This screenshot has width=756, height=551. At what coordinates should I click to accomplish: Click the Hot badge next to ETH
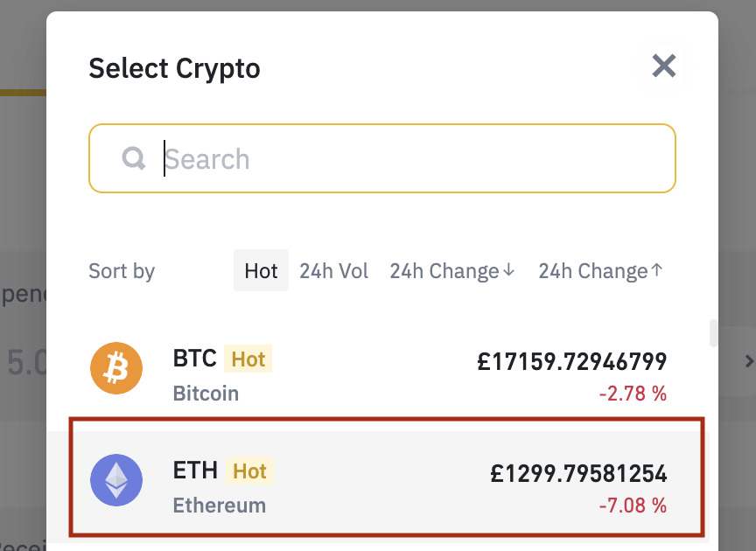249,471
